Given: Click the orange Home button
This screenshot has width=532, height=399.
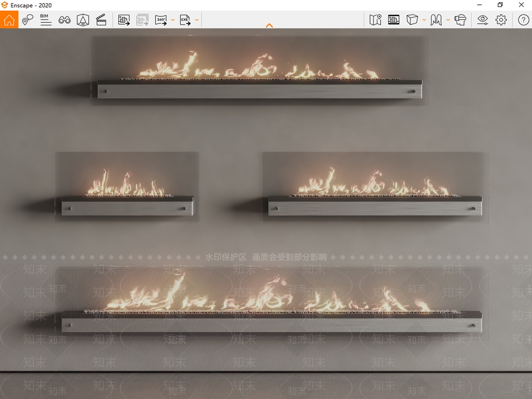Looking at the screenshot, I should [9, 20].
